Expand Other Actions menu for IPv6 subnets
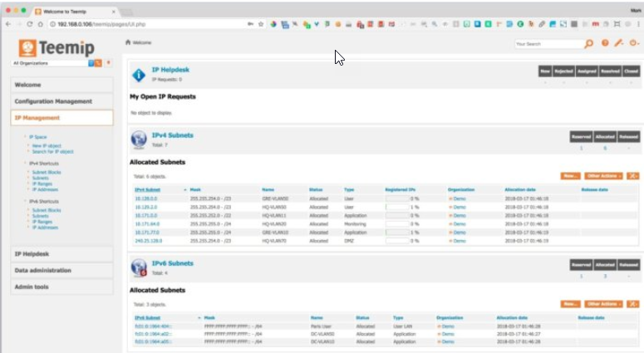 (603, 304)
